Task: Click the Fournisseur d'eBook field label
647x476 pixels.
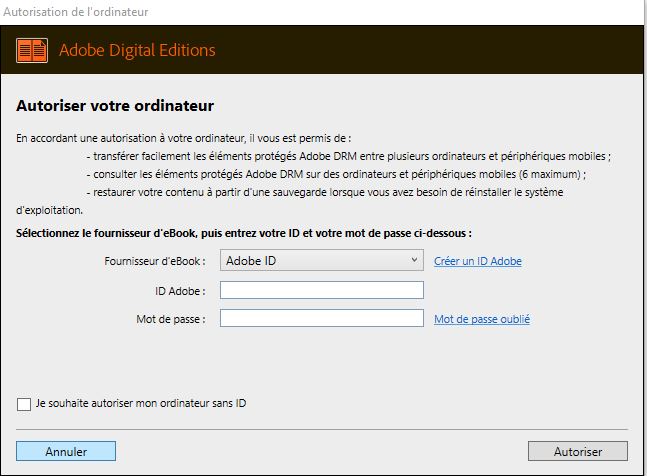Action: 155,262
